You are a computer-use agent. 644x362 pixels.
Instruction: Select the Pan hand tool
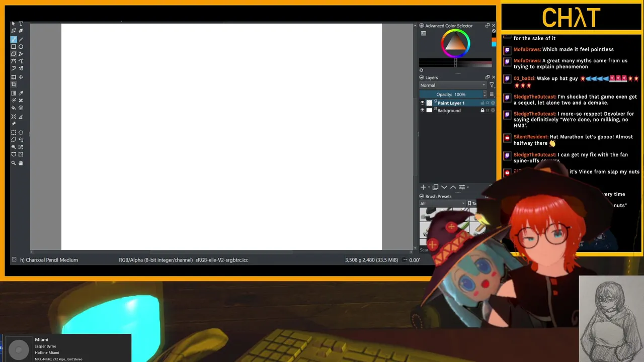pos(21,163)
